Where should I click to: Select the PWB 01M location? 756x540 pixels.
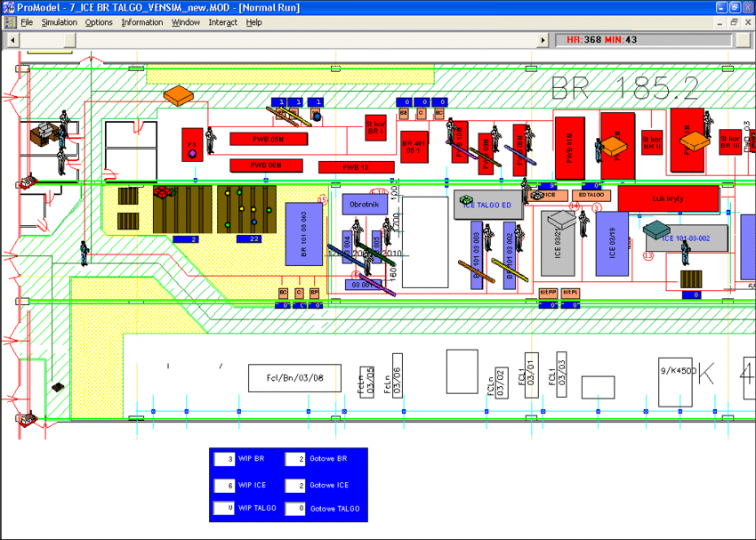(x=570, y=149)
